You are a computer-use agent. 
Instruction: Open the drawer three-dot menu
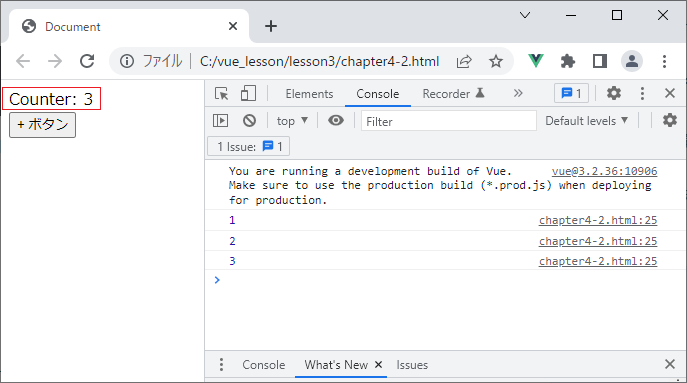click(221, 365)
